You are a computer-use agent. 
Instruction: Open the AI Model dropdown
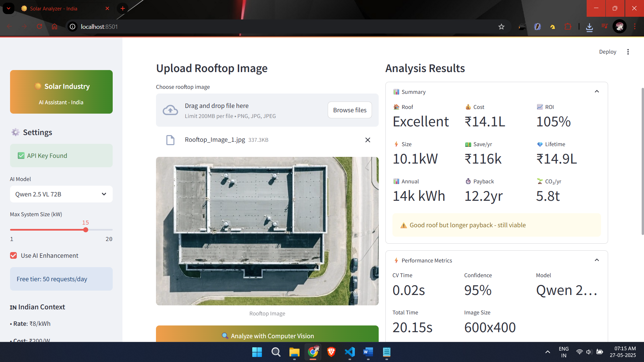61,194
